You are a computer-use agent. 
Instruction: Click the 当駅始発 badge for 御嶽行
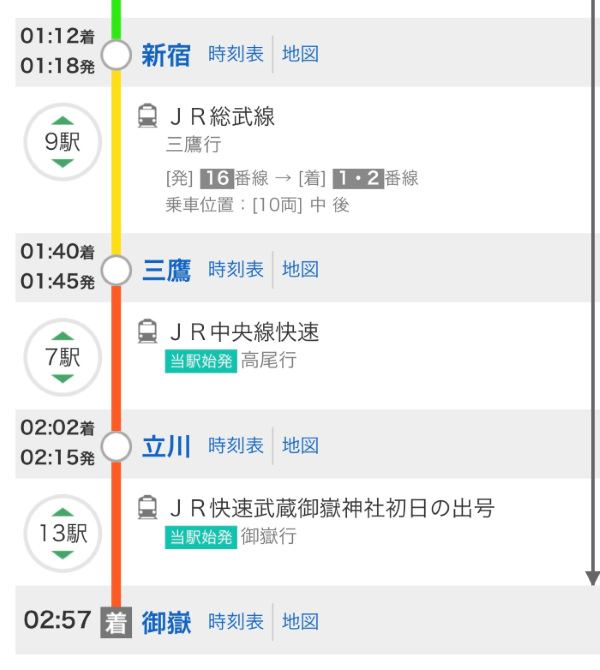click(x=201, y=536)
